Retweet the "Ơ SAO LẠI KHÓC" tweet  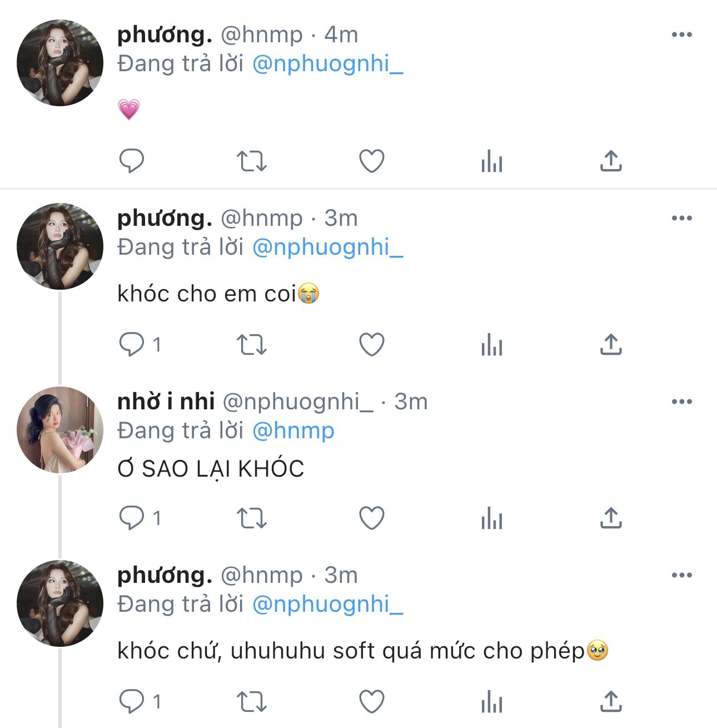[x=252, y=518]
